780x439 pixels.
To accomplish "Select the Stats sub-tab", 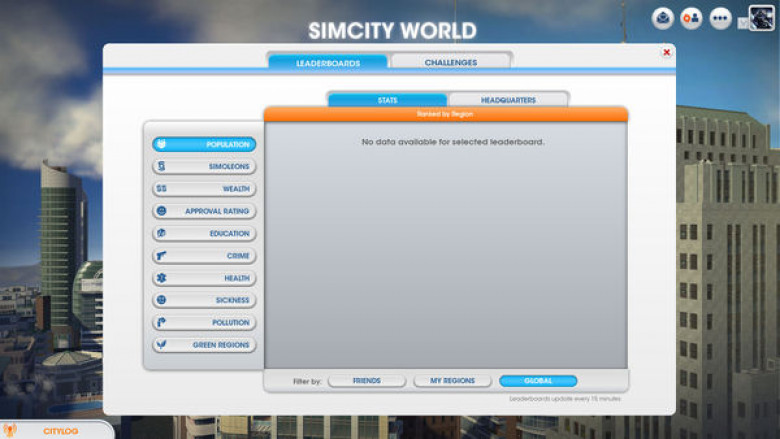I will [388, 100].
